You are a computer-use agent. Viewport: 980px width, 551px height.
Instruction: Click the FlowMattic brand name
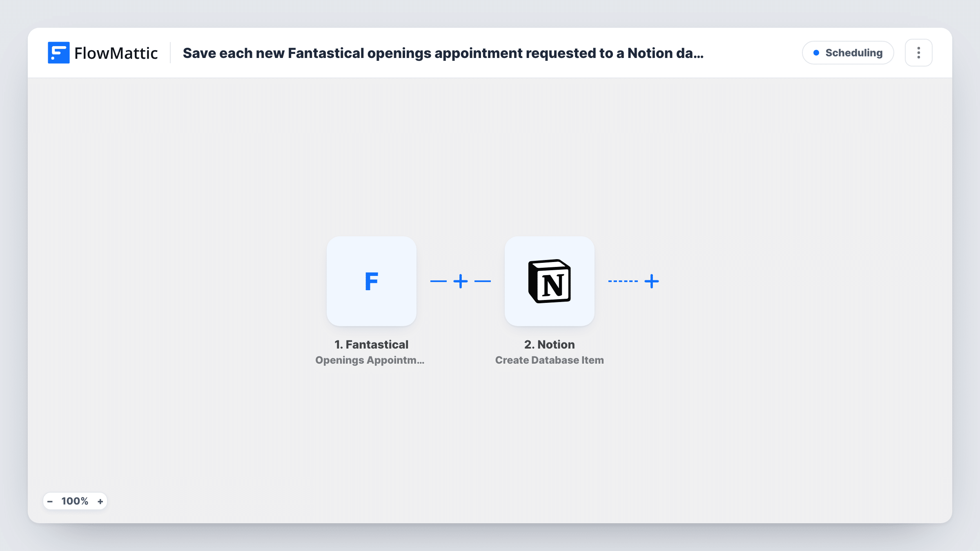(116, 53)
